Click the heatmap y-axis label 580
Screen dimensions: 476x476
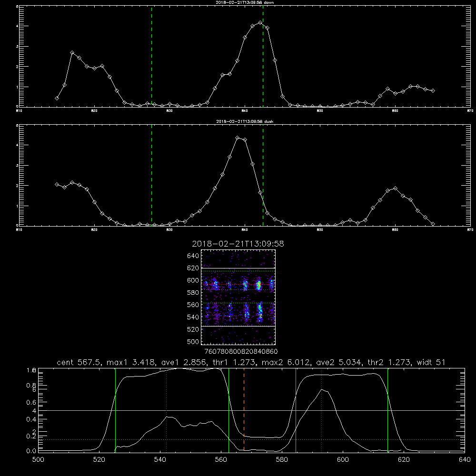point(193,293)
